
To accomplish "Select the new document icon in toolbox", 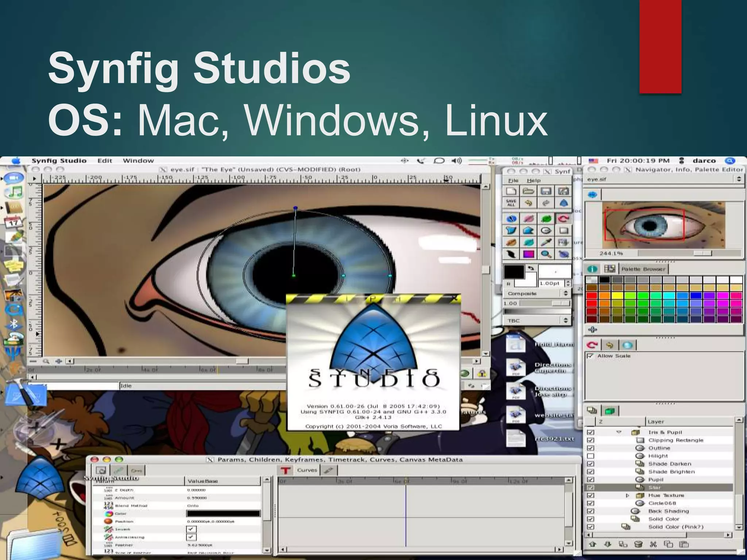I will click(511, 191).
